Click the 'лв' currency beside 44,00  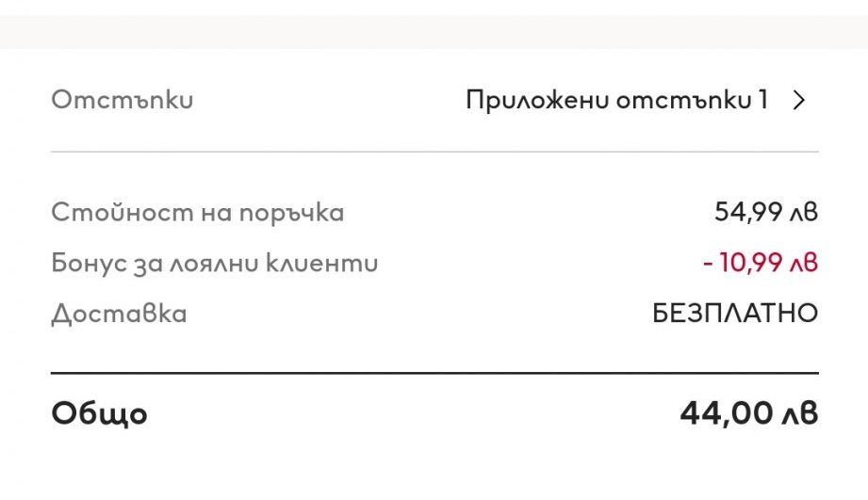[x=801, y=414]
